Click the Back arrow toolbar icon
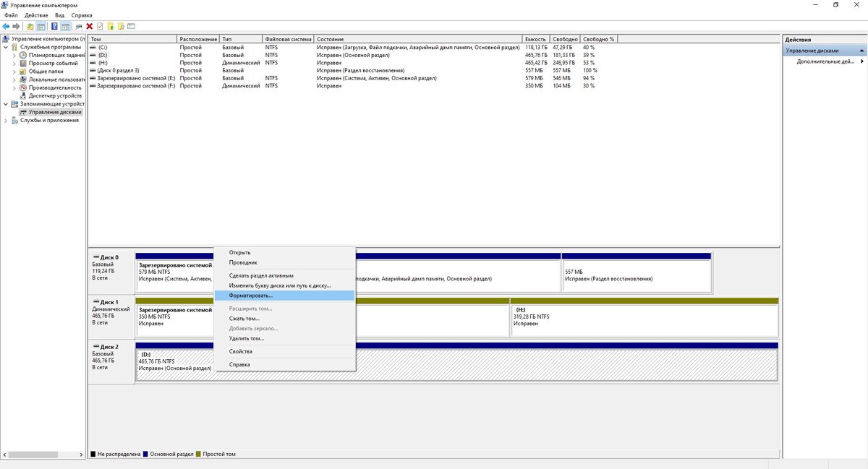The image size is (868, 469). (x=6, y=26)
